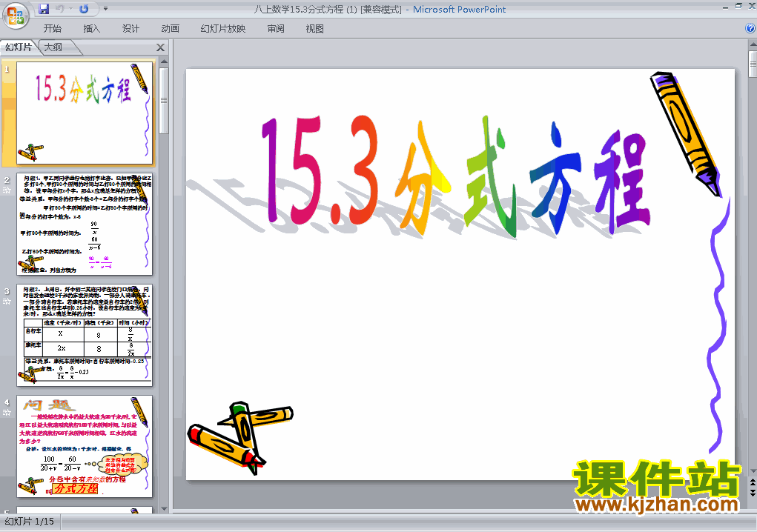Redo the action in the quick access toolbar

tap(84, 9)
